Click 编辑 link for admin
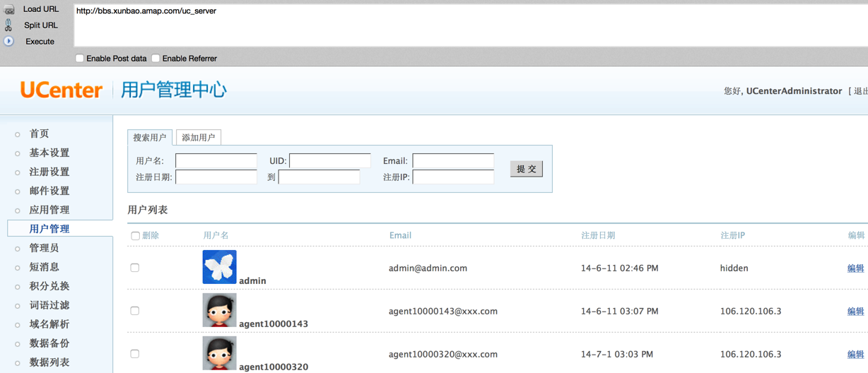 click(x=855, y=268)
